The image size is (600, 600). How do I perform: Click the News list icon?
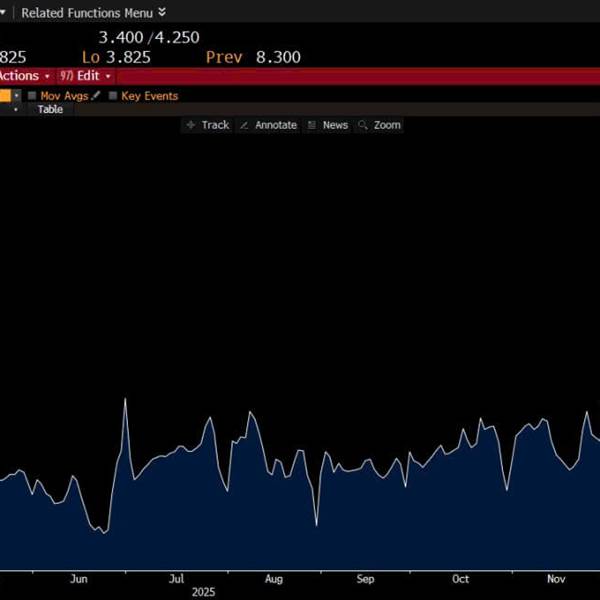[312, 125]
